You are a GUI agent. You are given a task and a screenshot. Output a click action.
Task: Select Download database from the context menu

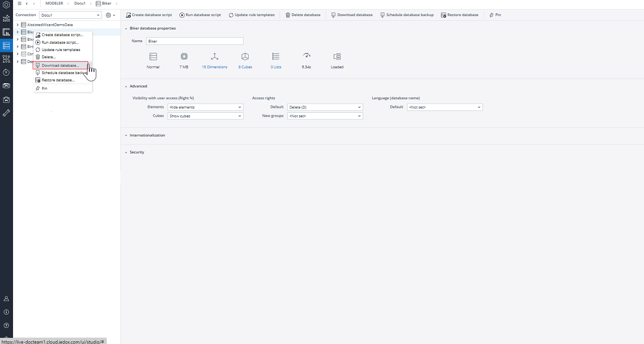click(60, 65)
